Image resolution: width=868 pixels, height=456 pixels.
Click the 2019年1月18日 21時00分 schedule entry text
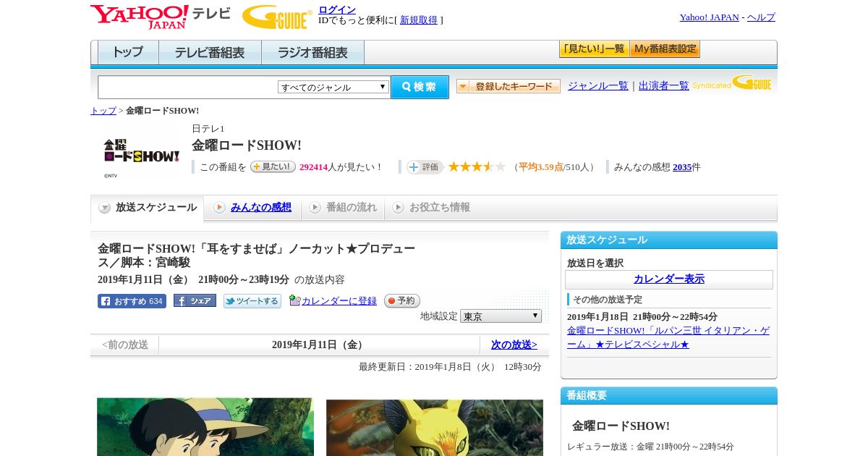pos(642,317)
